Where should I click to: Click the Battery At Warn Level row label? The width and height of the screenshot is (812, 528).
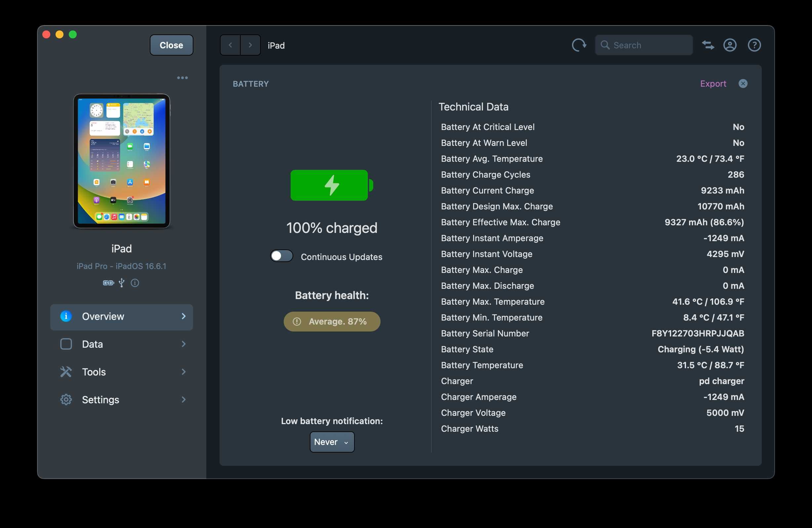pyautogui.click(x=484, y=143)
